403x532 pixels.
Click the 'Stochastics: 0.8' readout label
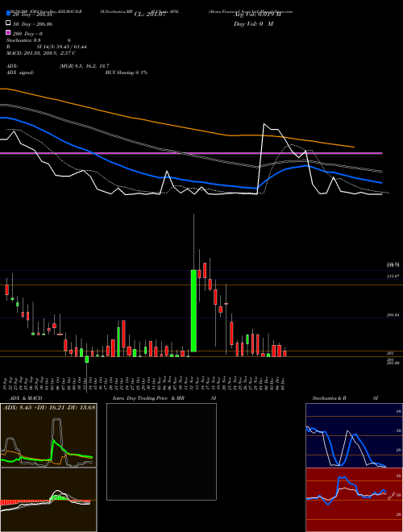(x=23, y=40)
